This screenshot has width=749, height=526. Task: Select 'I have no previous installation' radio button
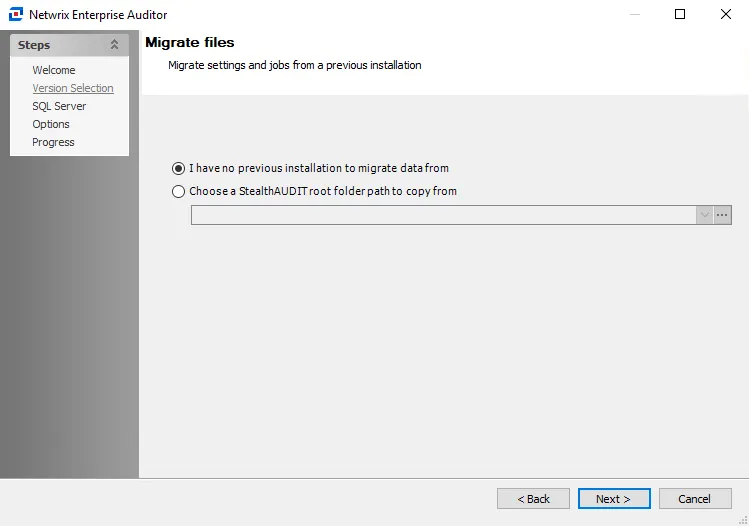click(x=178, y=168)
